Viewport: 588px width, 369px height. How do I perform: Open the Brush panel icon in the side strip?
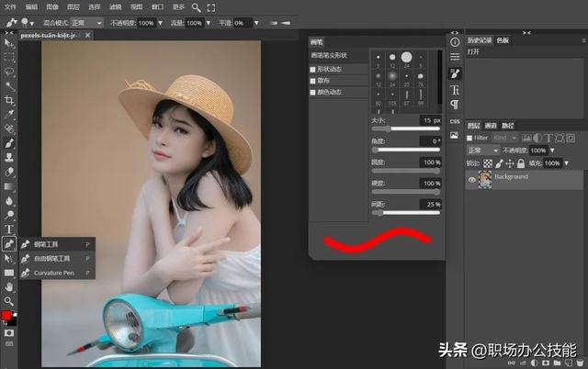455,73
